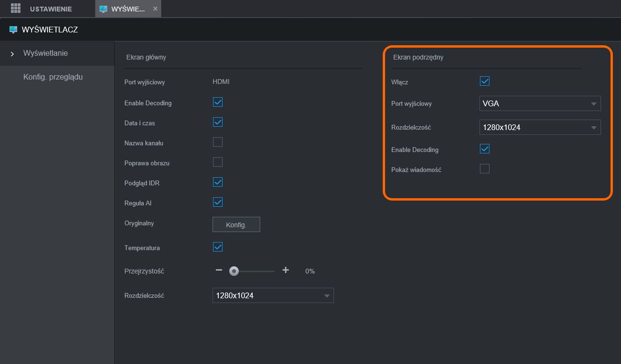Open the main screen Rozdzielczość dropdown
This screenshot has height=364, width=621.
[273, 295]
